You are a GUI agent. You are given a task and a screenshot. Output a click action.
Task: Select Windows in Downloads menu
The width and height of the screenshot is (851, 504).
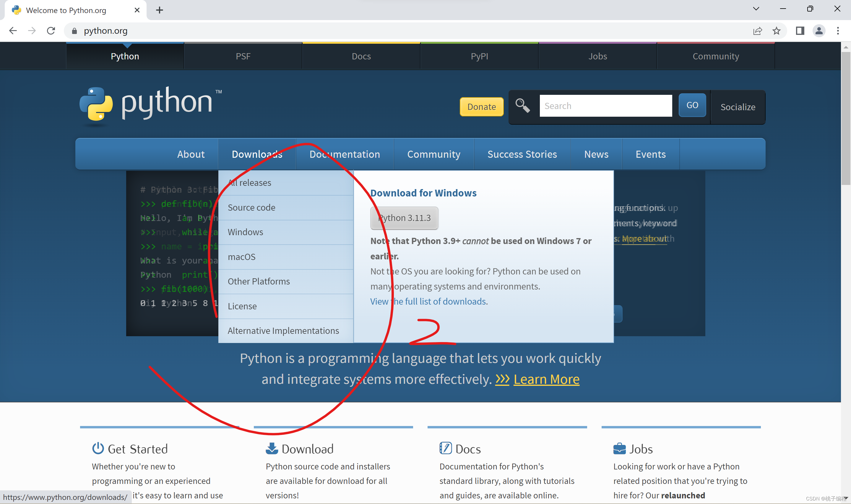click(x=245, y=232)
